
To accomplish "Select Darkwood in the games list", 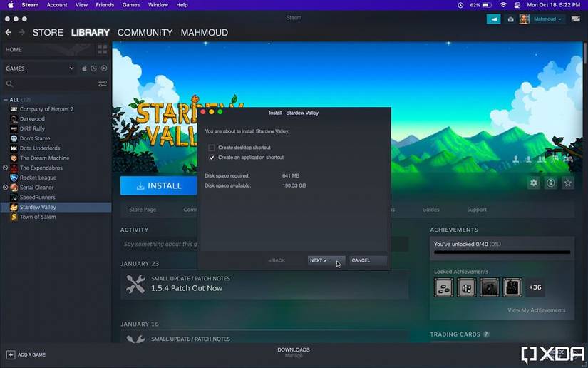I will 32,119.
